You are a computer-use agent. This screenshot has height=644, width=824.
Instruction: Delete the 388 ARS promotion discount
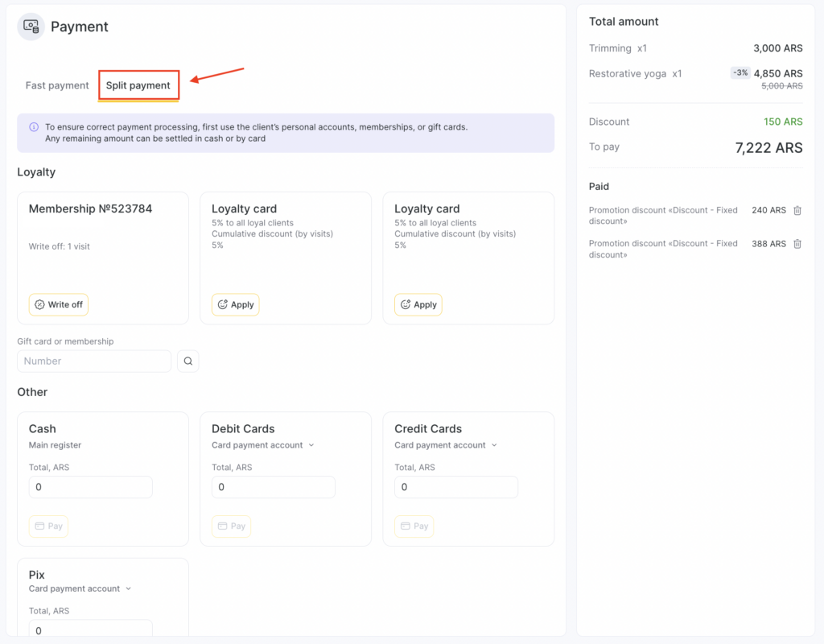[797, 244]
